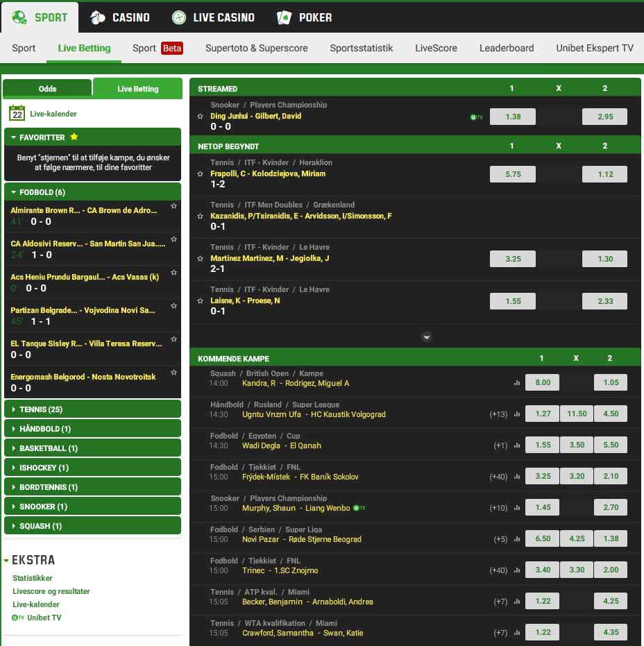Open statistics icon for Wadi Degla match
The width and height of the screenshot is (644, 646).
coord(517,445)
